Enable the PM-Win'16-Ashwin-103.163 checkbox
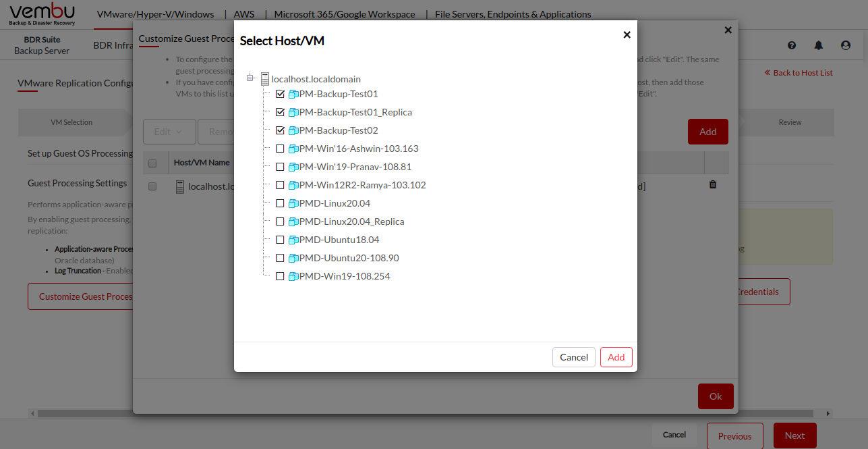 click(280, 149)
